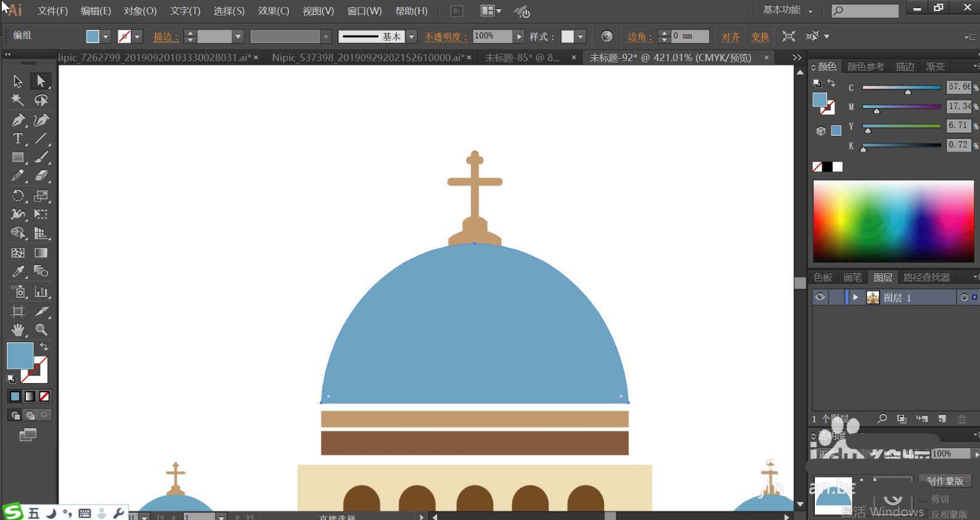Switch to the 未标题-85 document tab
Screen dimensions: 980x520
pyautogui.click(x=523, y=57)
